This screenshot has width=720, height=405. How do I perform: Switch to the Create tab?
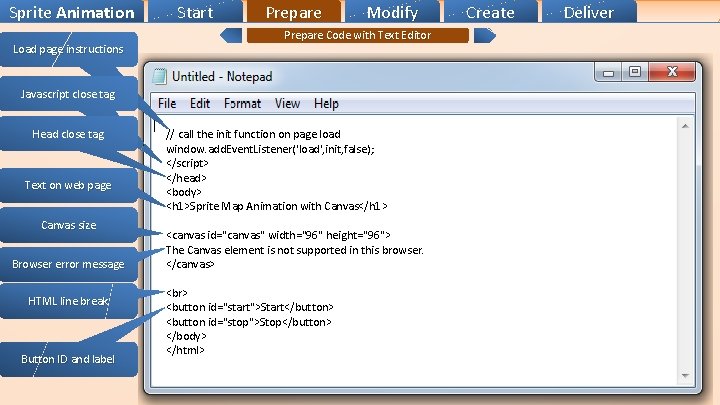[x=490, y=12]
